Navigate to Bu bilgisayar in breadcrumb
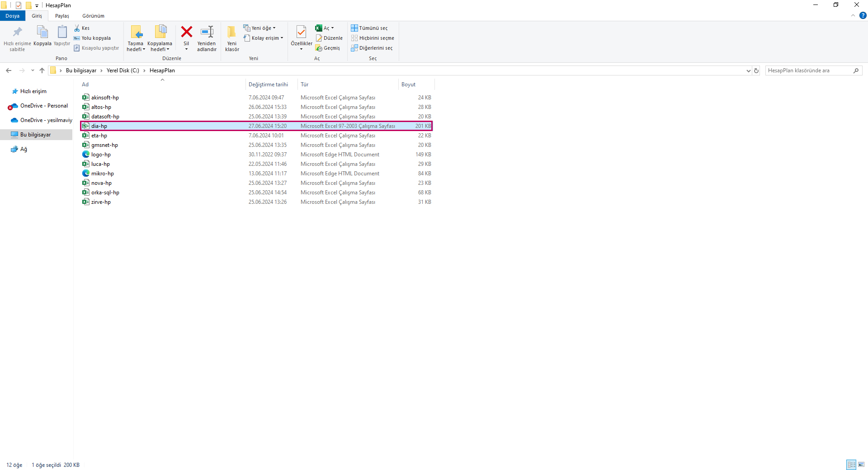 [81, 70]
